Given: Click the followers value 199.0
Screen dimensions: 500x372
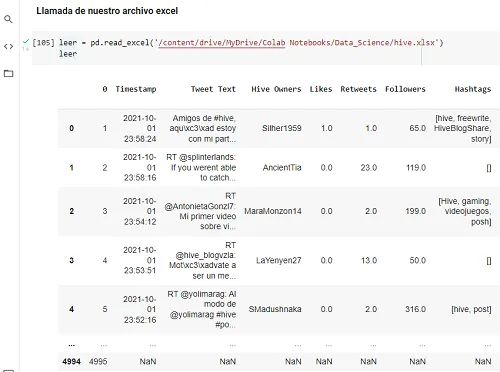Looking at the screenshot, I should point(416,211).
